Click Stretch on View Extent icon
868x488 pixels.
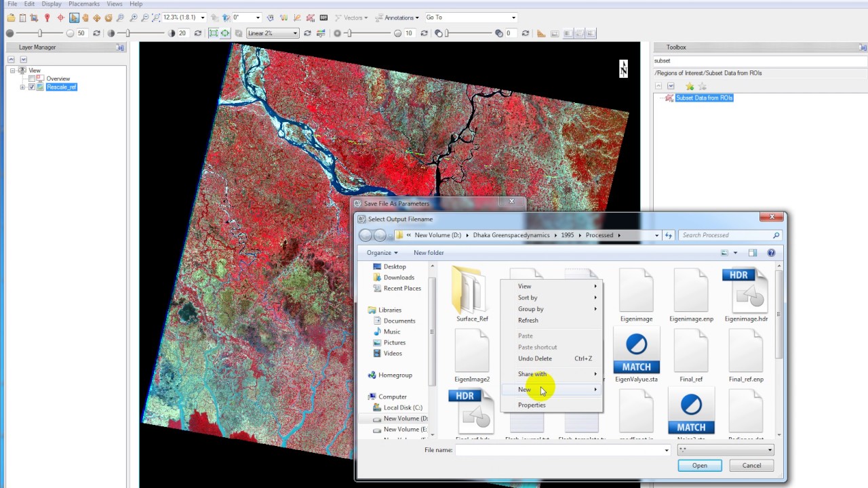(x=224, y=33)
